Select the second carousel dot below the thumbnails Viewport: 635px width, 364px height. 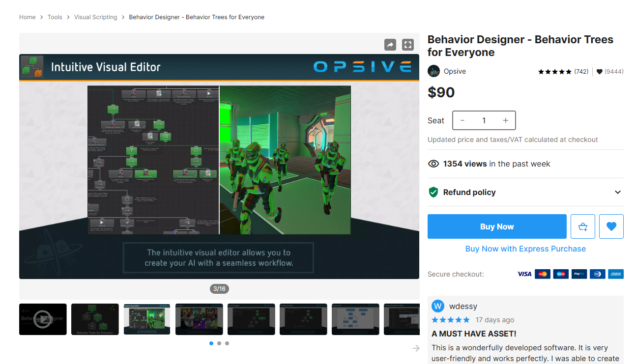(x=219, y=343)
